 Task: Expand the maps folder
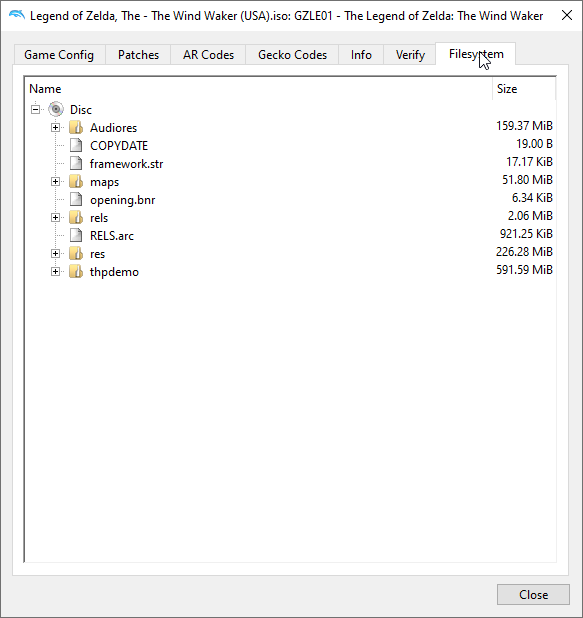[56, 182]
